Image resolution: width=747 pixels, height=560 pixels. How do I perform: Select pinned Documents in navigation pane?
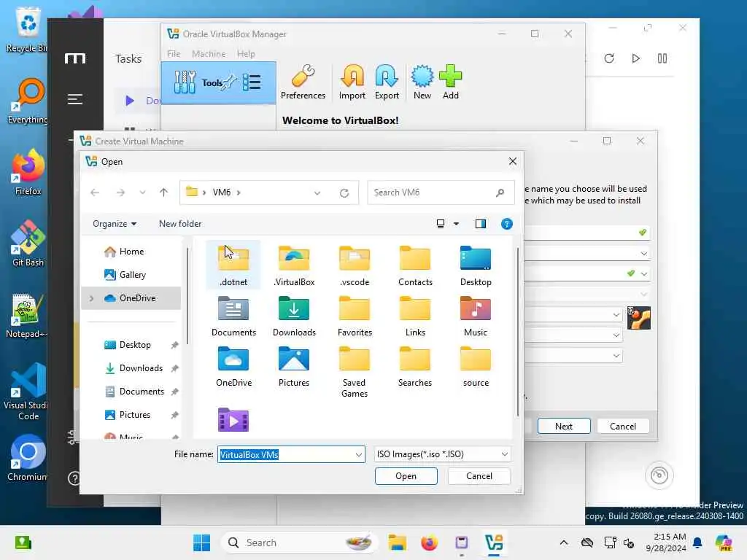(131, 392)
